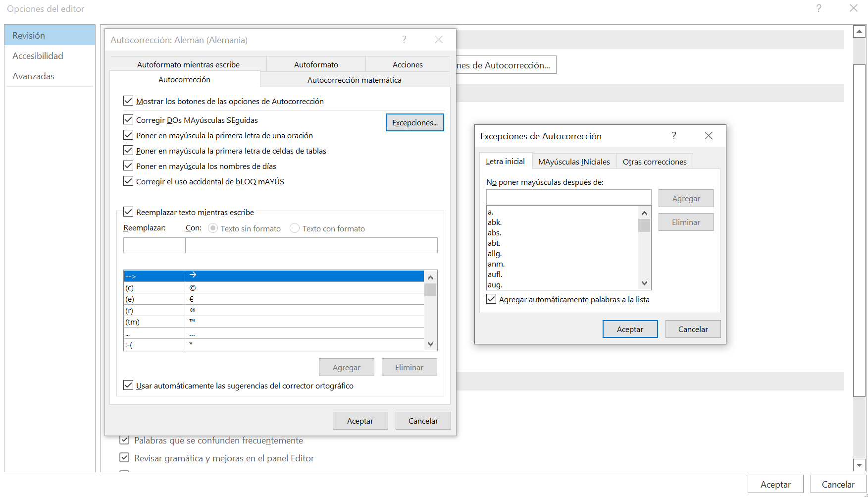Close the Autocorrección: Alemán dialog
This screenshot has width=868, height=497.
click(x=439, y=40)
